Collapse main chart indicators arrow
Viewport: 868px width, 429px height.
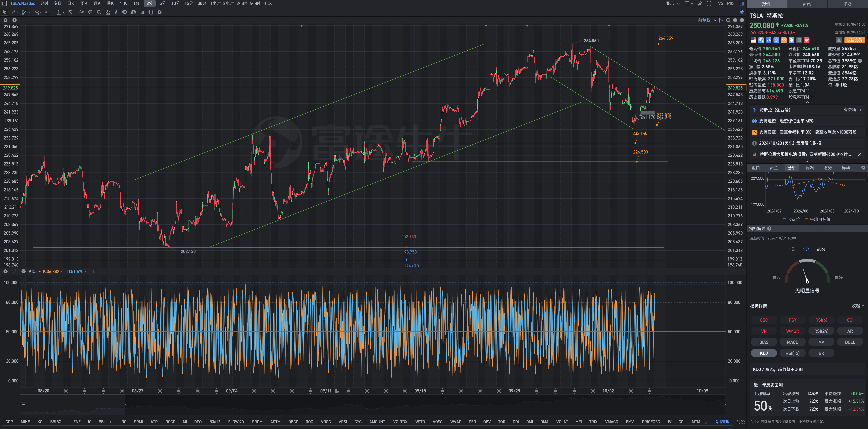point(15,20)
